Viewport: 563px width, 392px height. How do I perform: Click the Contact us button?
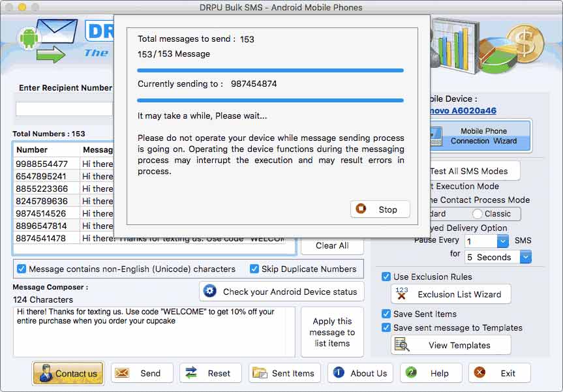[x=67, y=373]
